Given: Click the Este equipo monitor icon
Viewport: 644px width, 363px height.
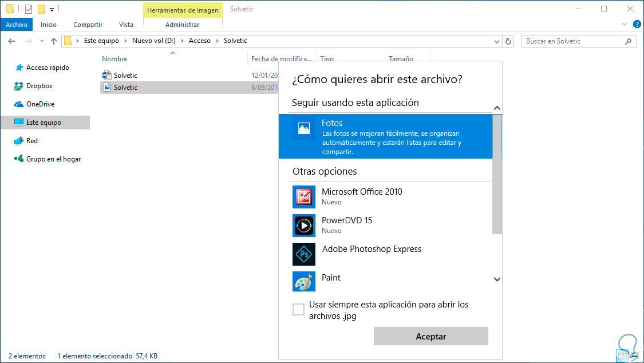Looking at the screenshot, I should pyautogui.click(x=18, y=123).
